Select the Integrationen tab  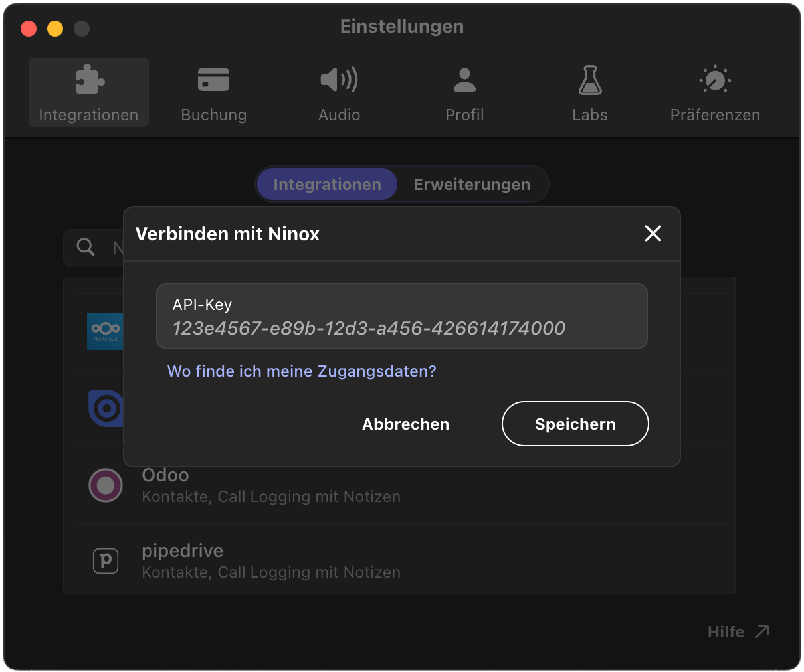326,184
